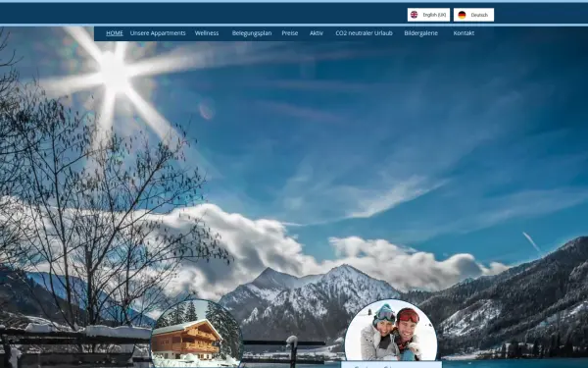Open the Preise page
The height and width of the screenshot is (368, 588).
290,33
